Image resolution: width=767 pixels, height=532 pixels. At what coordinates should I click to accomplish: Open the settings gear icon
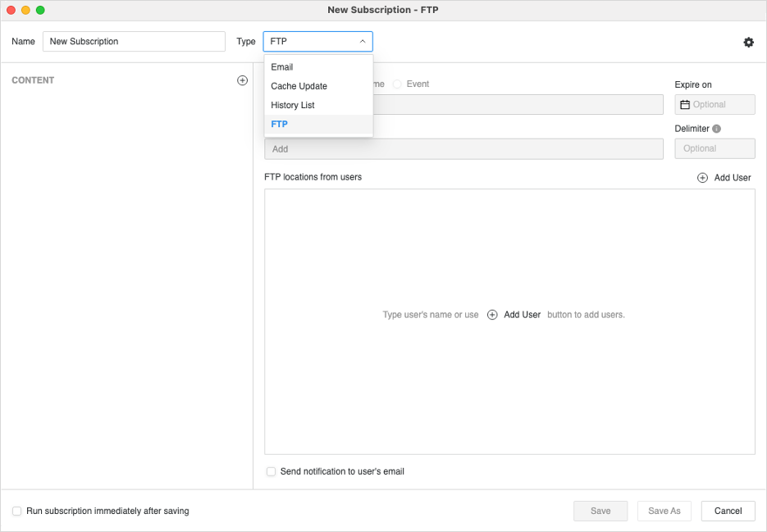tap(748, 42)
